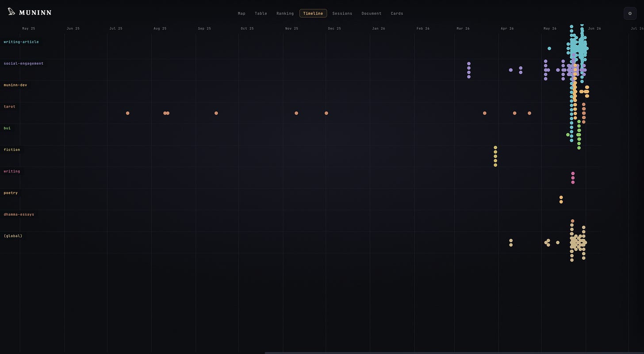
Task: Go to the Sessions tab
Action: [342, 13]
